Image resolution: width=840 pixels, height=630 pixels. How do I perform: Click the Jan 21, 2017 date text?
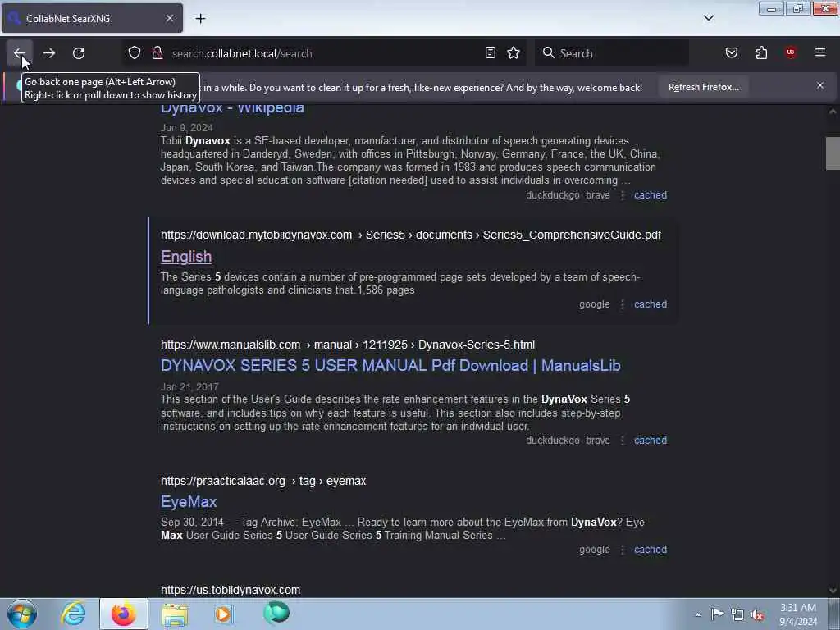(189, 387)
